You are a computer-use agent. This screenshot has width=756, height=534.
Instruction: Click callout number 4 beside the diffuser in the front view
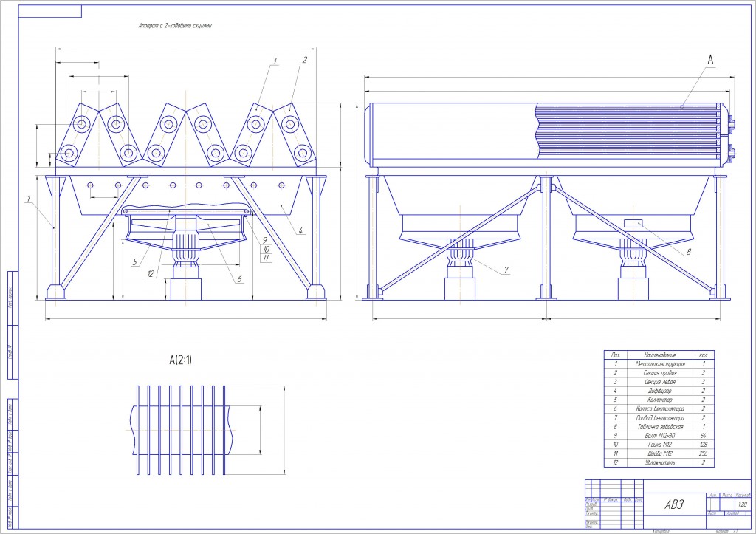pos(301,230)
